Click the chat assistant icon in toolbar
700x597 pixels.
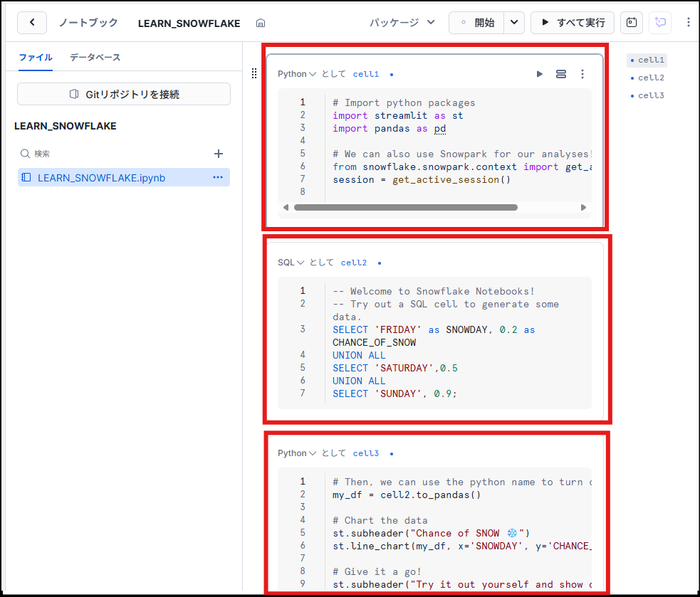[x=660, y=22]
